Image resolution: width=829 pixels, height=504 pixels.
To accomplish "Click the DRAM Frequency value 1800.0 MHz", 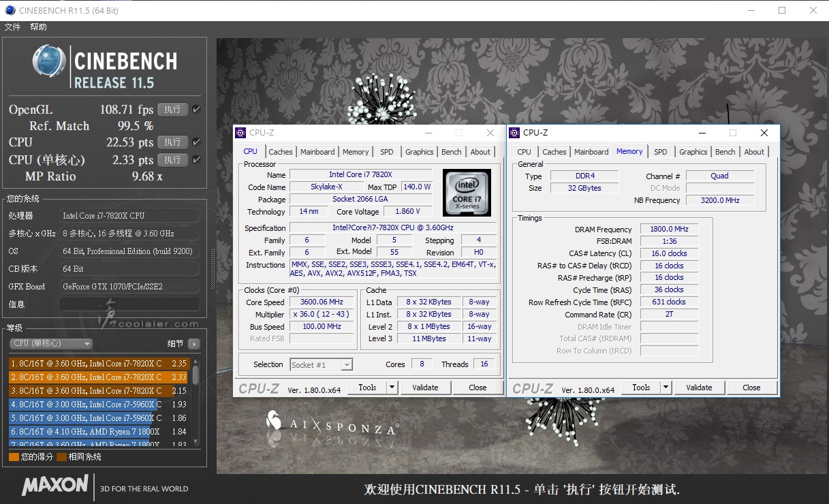I will 669,230.
